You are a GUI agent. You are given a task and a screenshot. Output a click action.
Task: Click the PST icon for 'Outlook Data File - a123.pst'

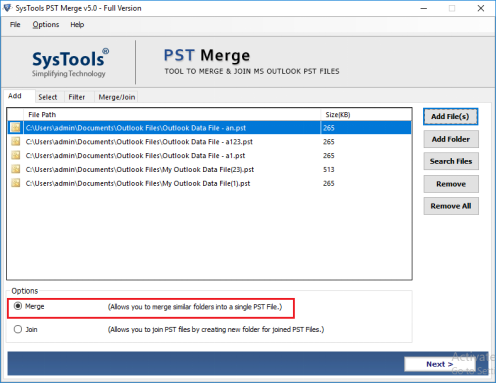[x=15, y=142]
